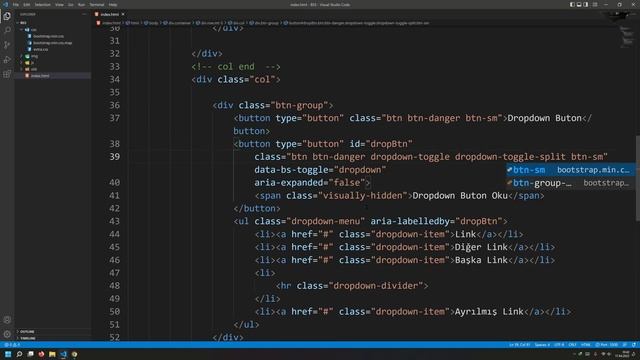The width and height of the screenshot is (640, 360).
Task: Open Task View on the taskbar
Action: click(x=30, y=354)
